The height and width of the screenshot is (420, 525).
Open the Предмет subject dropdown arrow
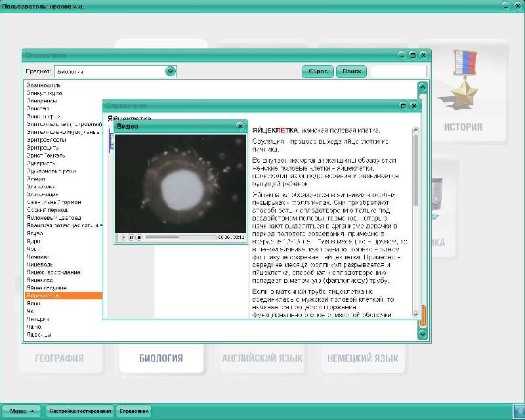point(171,71)
